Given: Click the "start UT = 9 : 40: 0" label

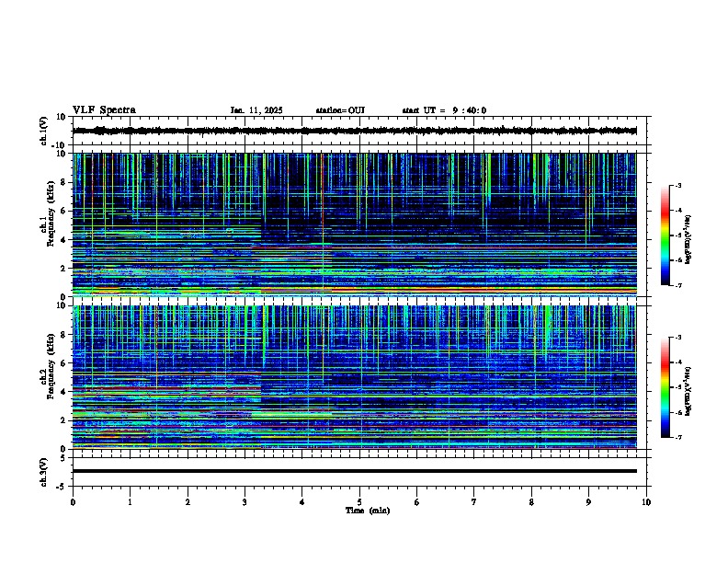Looking at the screenshot, I should tap(444, 110).
